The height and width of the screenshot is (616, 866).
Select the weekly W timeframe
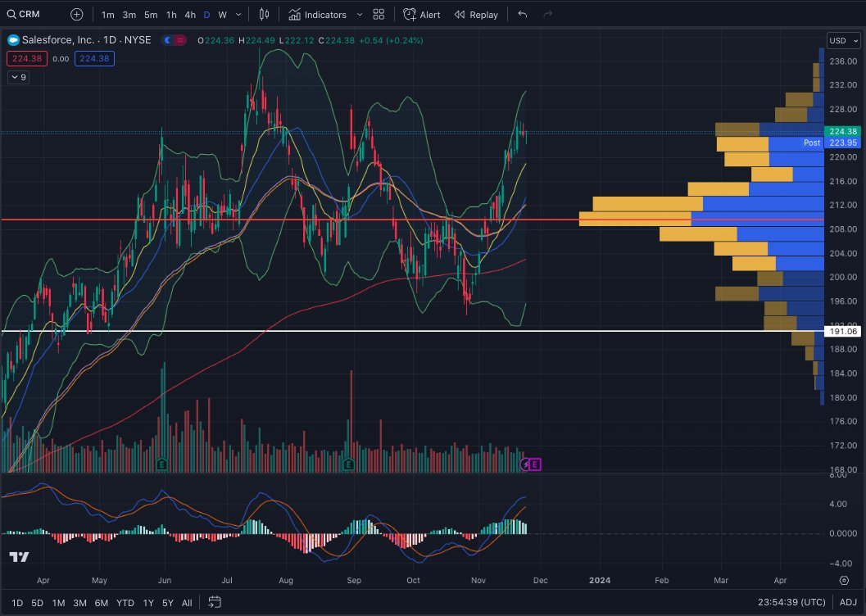click(x=223, y=15)
